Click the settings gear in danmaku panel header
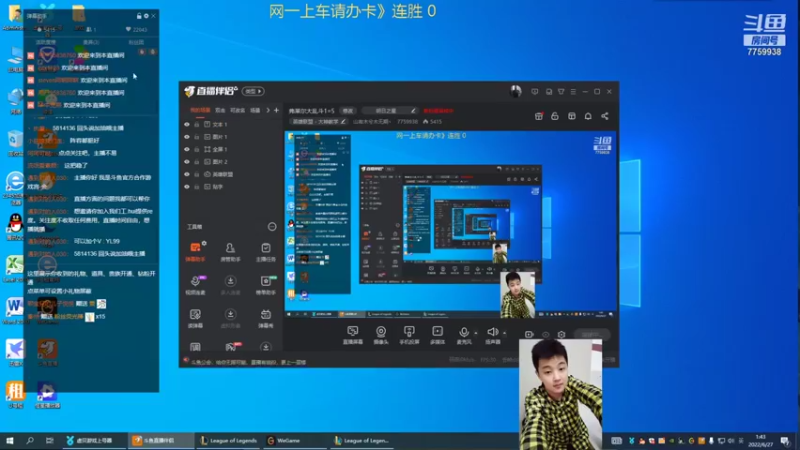Screen dimensions: 800x450 (x=146, y=16)
